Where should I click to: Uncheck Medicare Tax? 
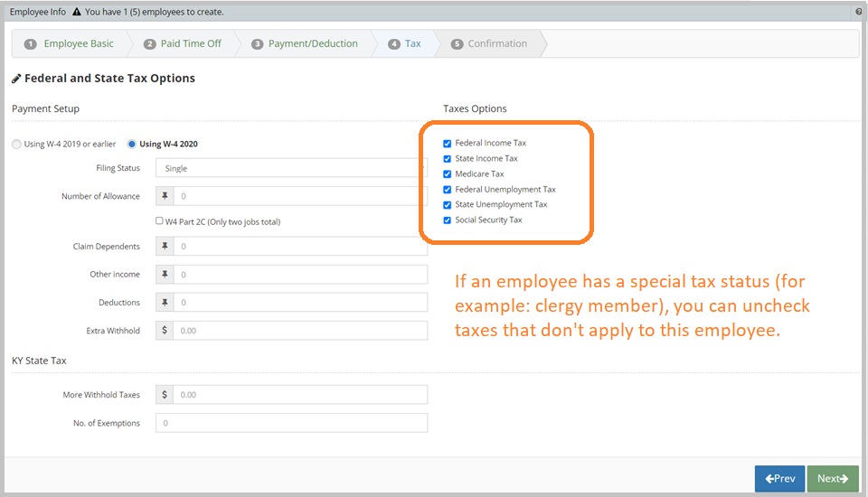pyautogui.click(x=448, y=174)
